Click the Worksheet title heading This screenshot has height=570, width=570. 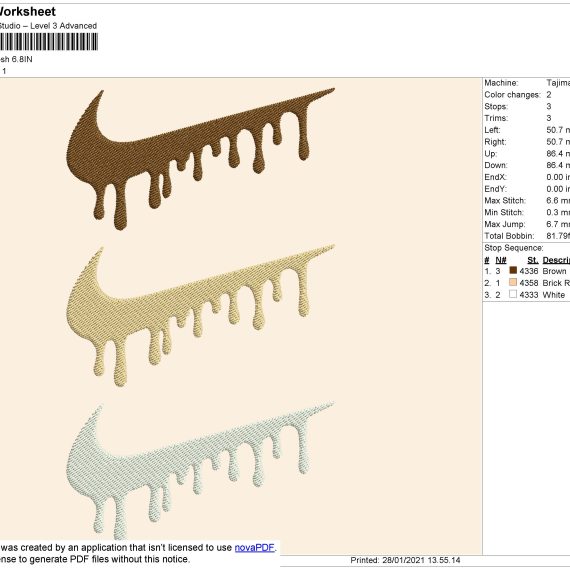(x=28, y=12)
